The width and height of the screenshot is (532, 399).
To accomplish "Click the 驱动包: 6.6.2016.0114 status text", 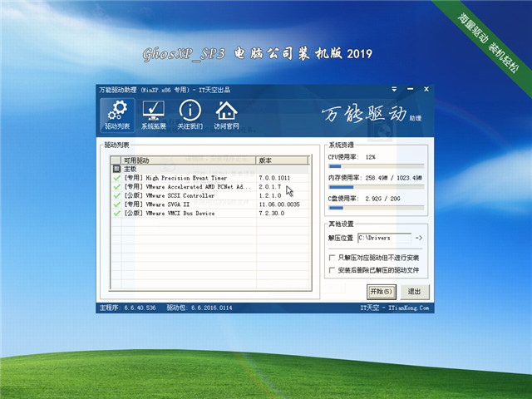I will (199, 308).
